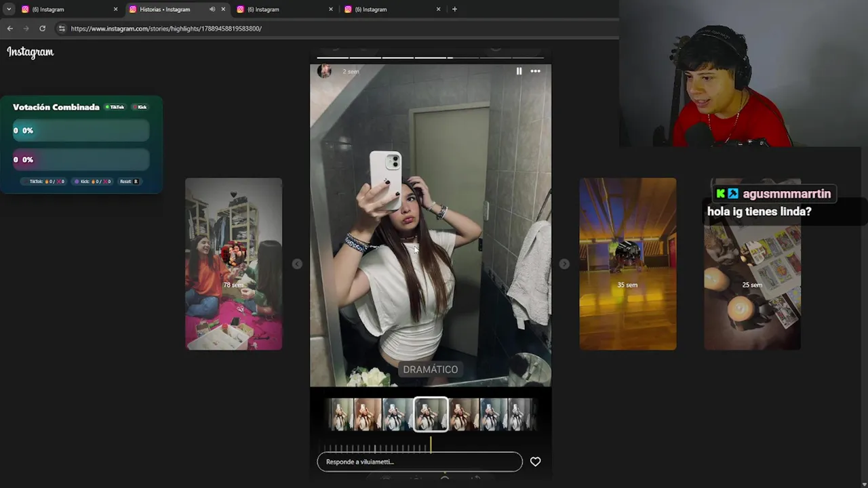
Task: Select the third filter thumbnail in the strip
Action: 397,414
